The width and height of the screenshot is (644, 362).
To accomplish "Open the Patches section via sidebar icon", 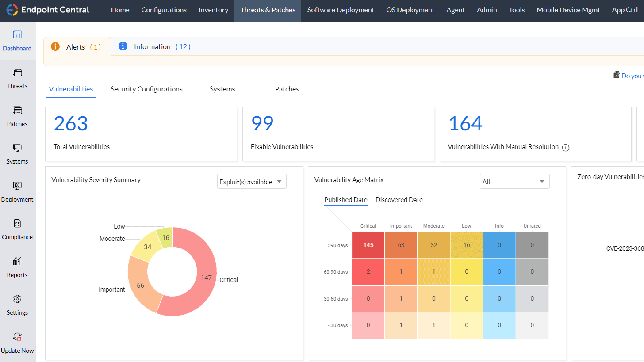I will click(17, 116).
